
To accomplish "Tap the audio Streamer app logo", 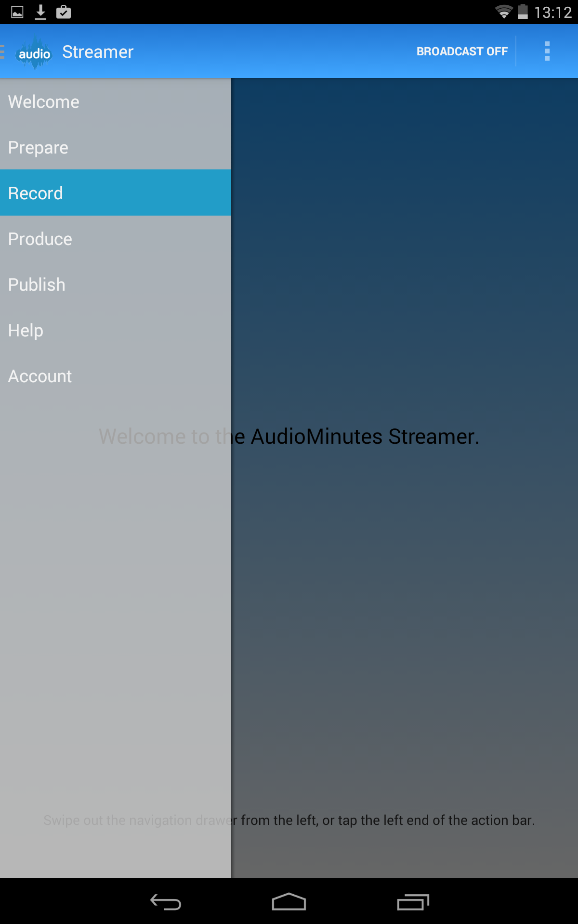I will [x=34, y=51].
